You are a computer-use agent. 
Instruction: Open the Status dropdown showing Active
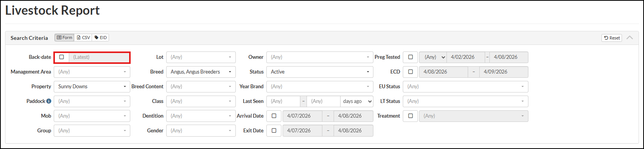point(320,72)
